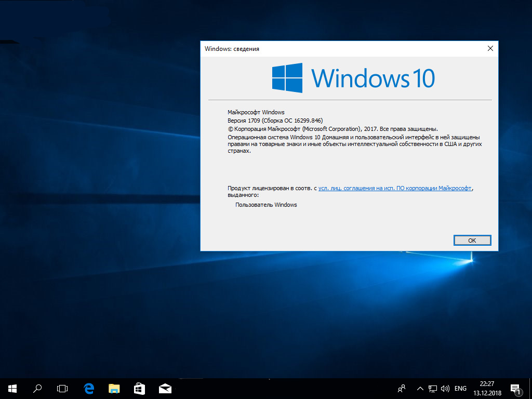Viewport: 532px width, 399px height.
Task: Click the text 'Майкрософт Windows'
Action: (256, 112)
